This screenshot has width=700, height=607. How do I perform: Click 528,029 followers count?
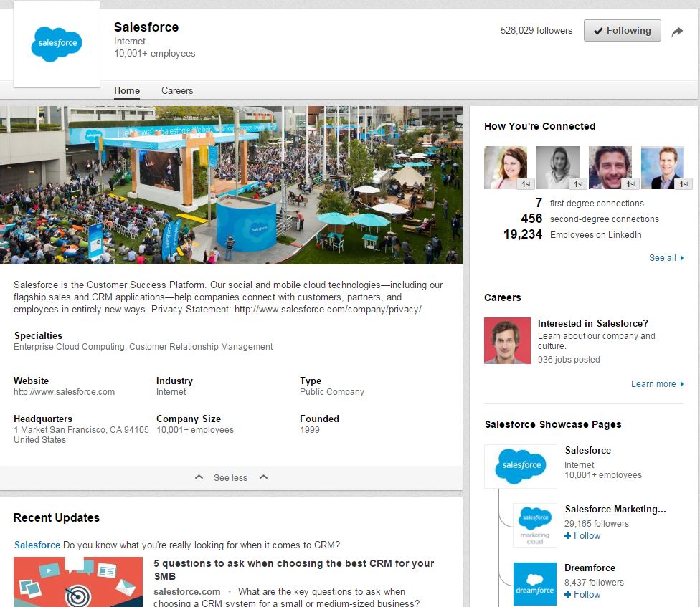(536, 30)
